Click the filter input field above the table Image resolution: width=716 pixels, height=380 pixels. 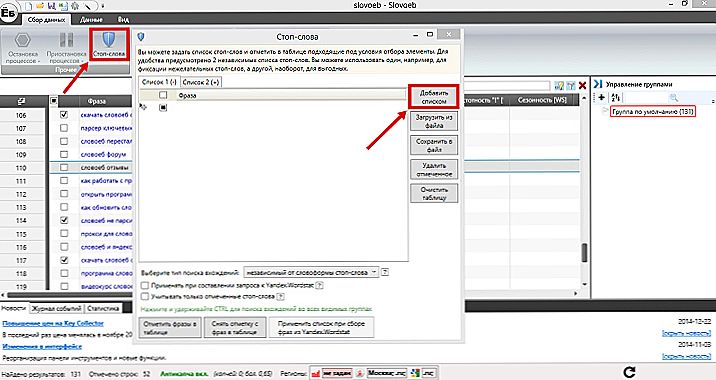pos(507,85)
